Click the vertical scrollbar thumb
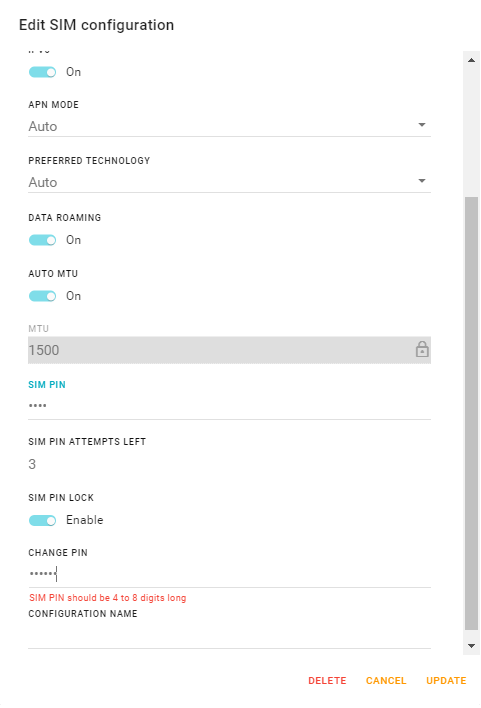 pyautogui.click(x=471, y=413)
